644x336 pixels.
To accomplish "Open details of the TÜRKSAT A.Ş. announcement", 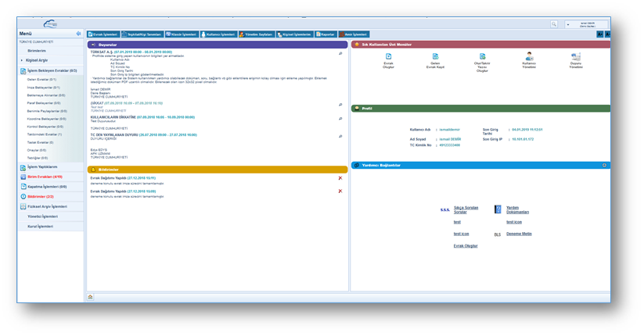I will [x=340, y=53].
